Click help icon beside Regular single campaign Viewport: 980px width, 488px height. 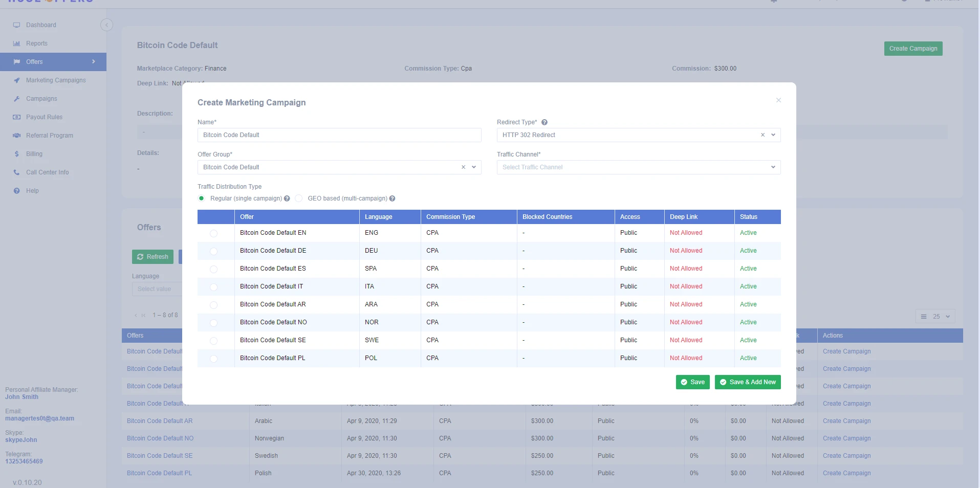[287, 198]
